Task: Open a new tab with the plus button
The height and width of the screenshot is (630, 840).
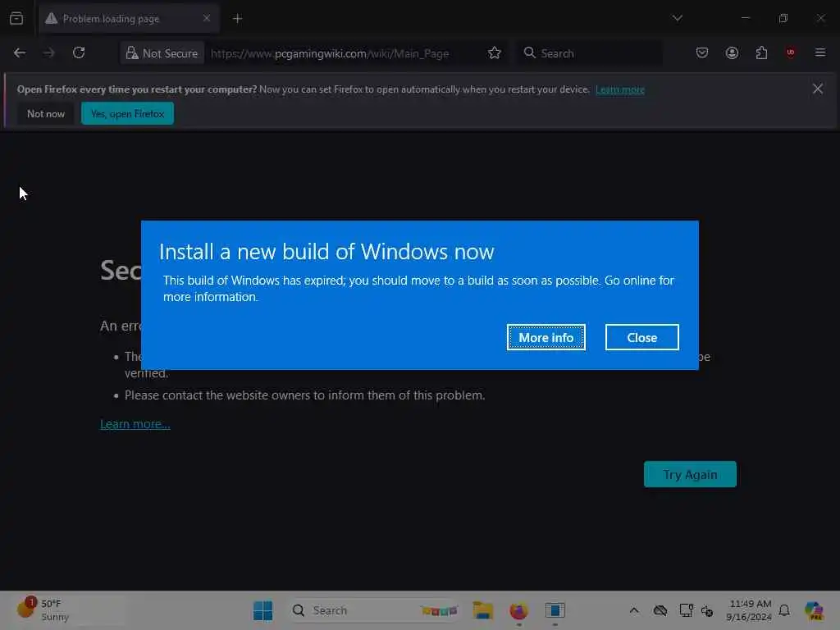Action: 237,19
